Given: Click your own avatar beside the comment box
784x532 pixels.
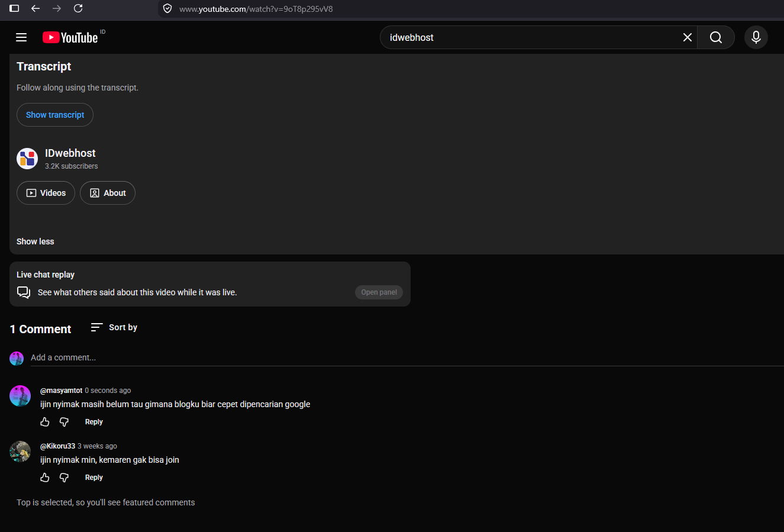Looking at the screenshot, I should pos(17,358).
